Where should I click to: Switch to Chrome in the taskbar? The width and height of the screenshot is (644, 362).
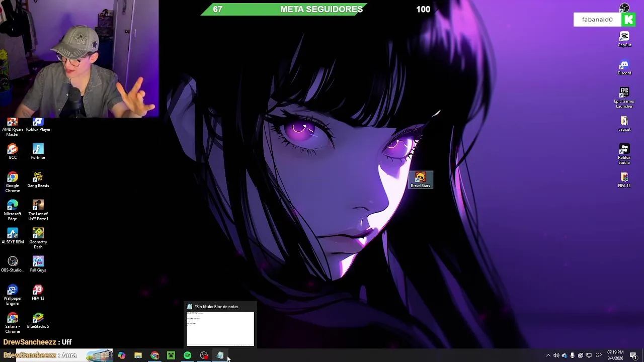(155, 355)
